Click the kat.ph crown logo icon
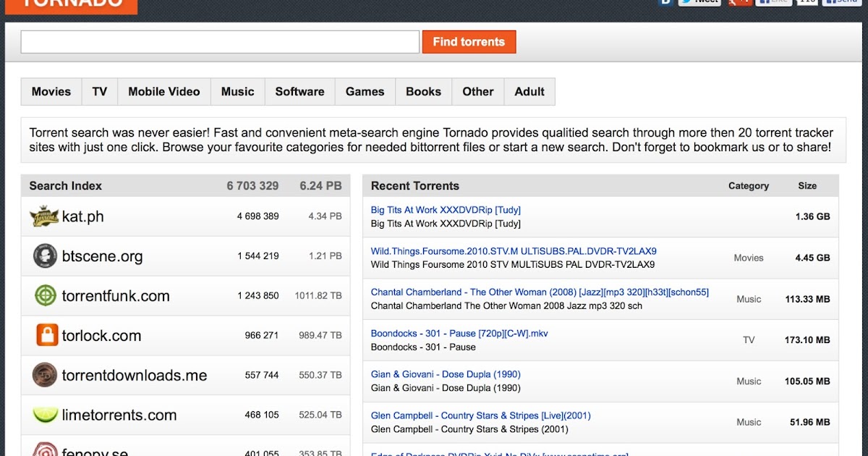Screen dimensions: 868x456 pyautogui.click(x=44, y=216)
